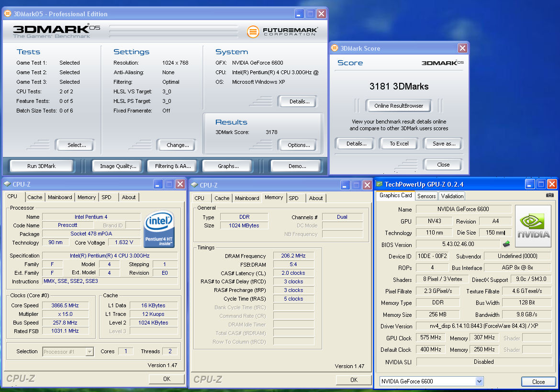Click 3181 3DMarks score text
560x392 pixels.
tap(399, 87)
